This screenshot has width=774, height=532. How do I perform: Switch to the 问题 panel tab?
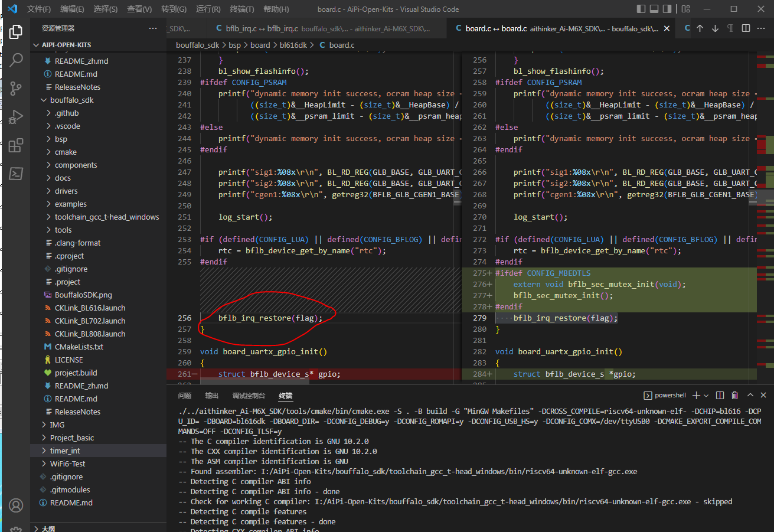point(185,396)
